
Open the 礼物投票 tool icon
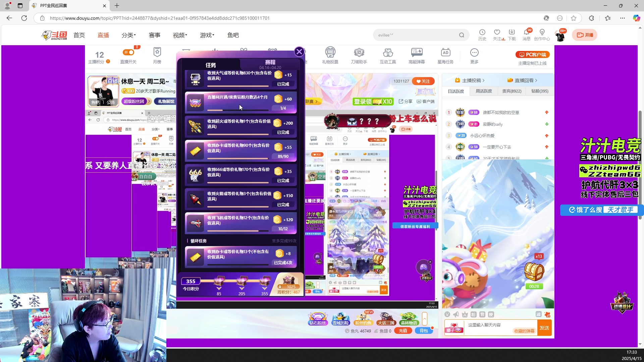point(330,56)
